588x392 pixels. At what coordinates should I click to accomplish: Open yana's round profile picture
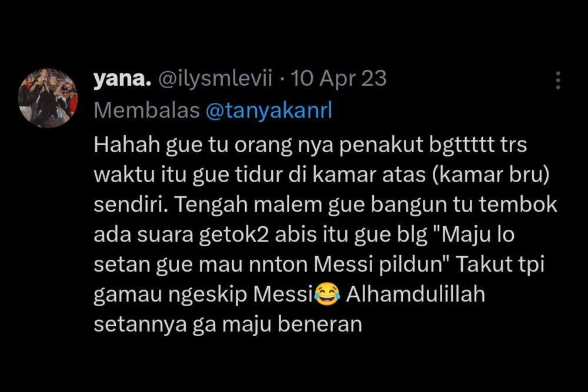pos(48,98)
